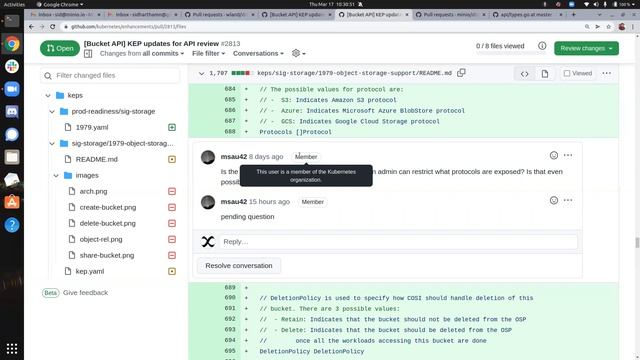Open Discord from the dock
This screenshot has width=640, height=360.
12,111
